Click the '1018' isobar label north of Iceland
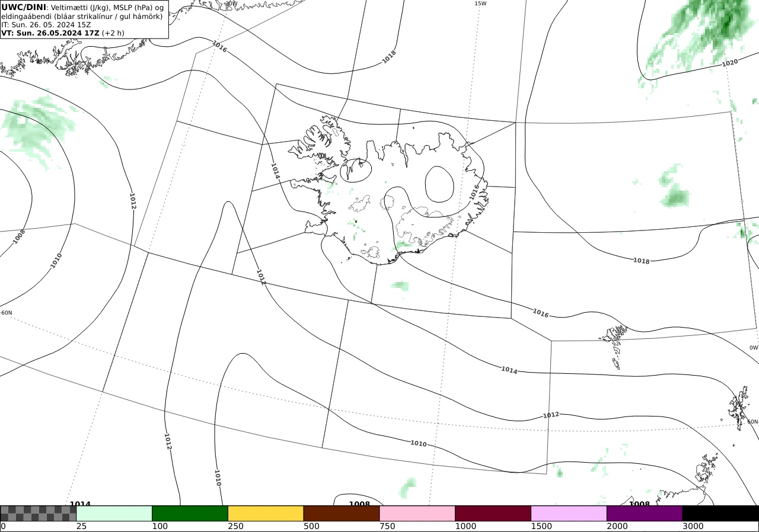Viewport: 759px width, 532px height. pos(389,57)
